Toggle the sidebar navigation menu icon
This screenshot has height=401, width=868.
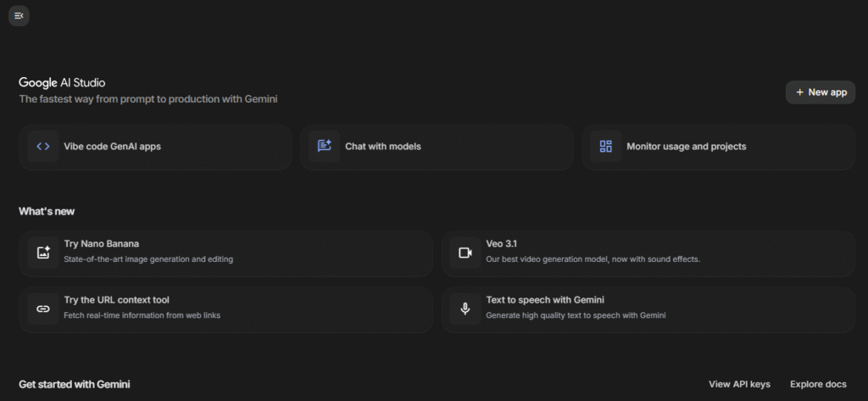19,15
